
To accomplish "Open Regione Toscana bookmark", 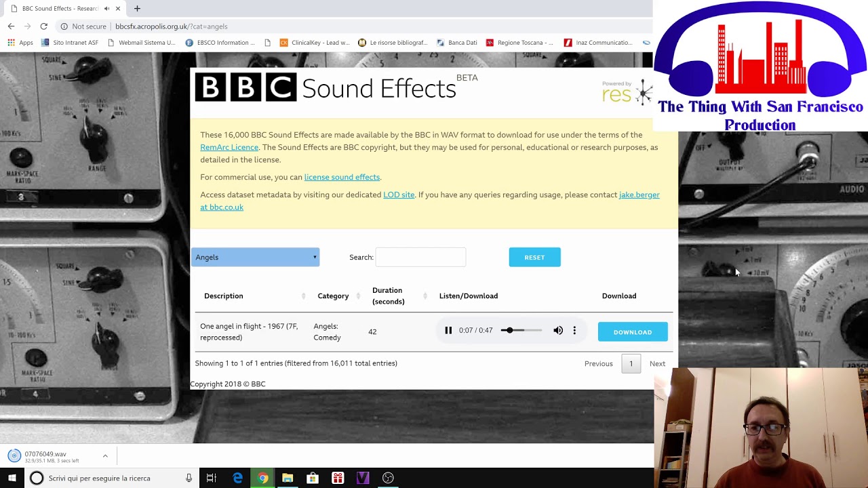I will click(519, 43).
